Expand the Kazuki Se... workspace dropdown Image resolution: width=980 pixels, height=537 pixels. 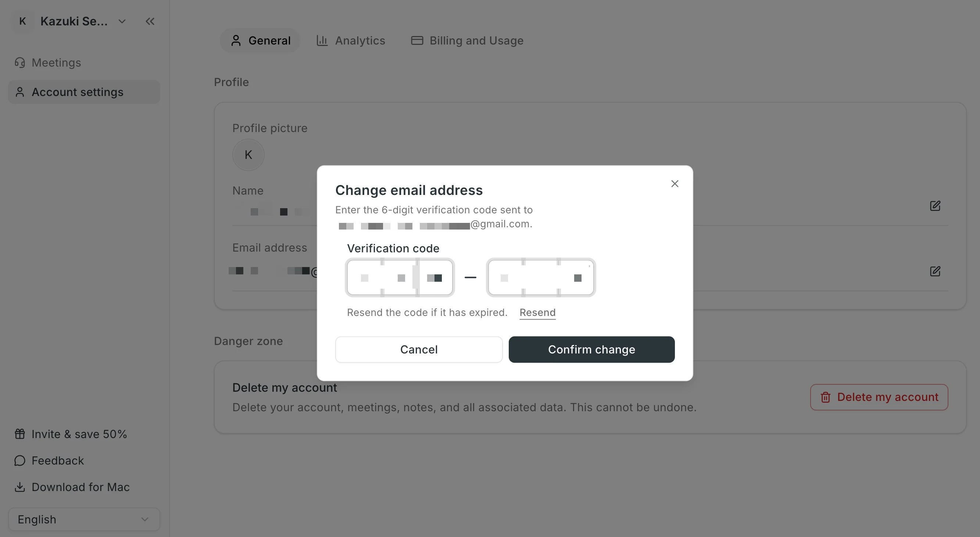pos(122,21)
